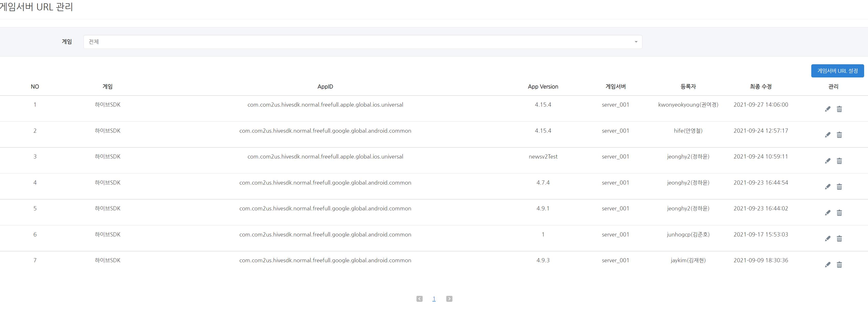Select AppID ios.universal cell in row 1
Screen dimensions: 868x309
(325, 105)
